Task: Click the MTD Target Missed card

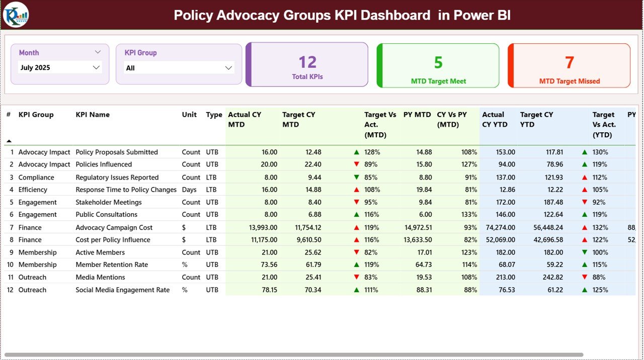Action: 569,65
